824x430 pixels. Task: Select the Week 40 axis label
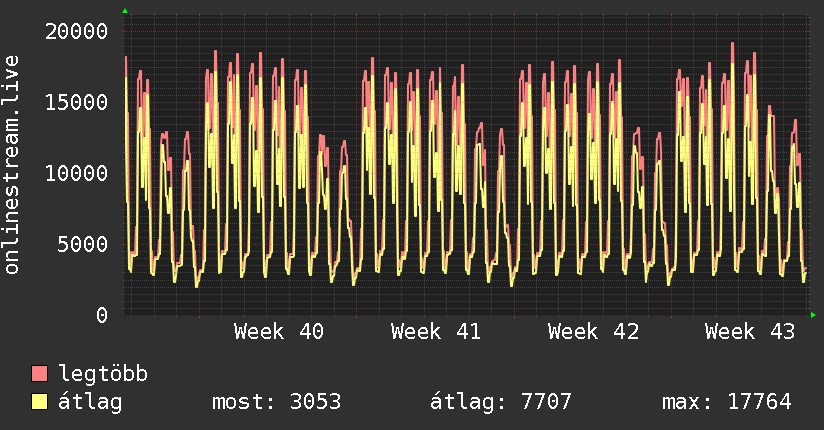(x=279, y=332)
